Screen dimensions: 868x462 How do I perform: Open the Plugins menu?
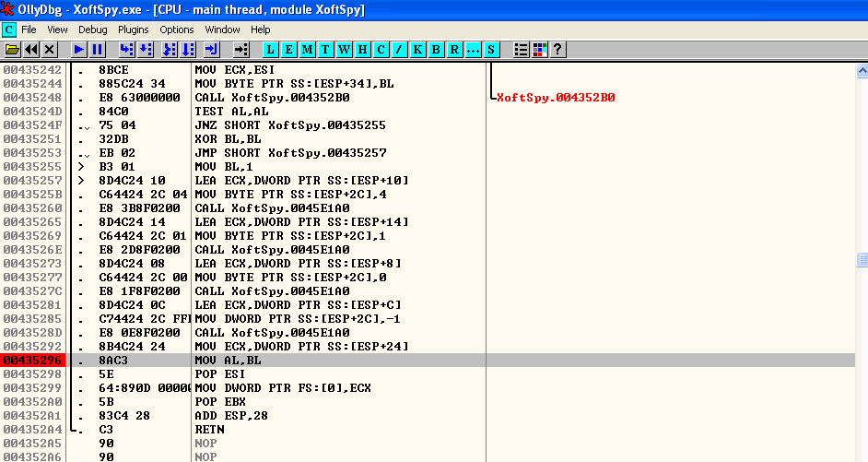pyautogui.click(x=133, y=30)
